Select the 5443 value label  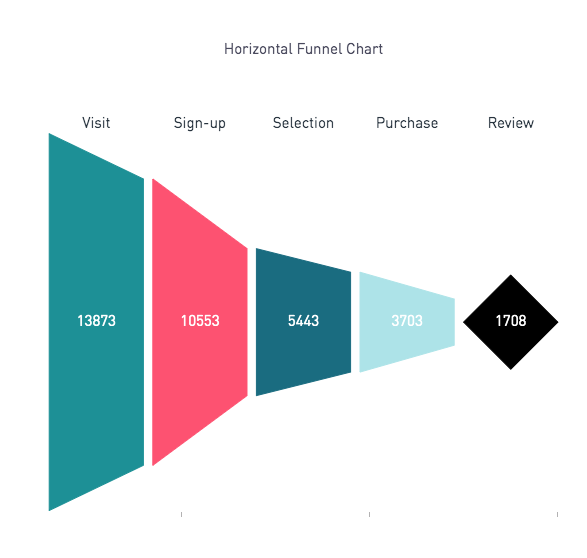pos(303,321)
